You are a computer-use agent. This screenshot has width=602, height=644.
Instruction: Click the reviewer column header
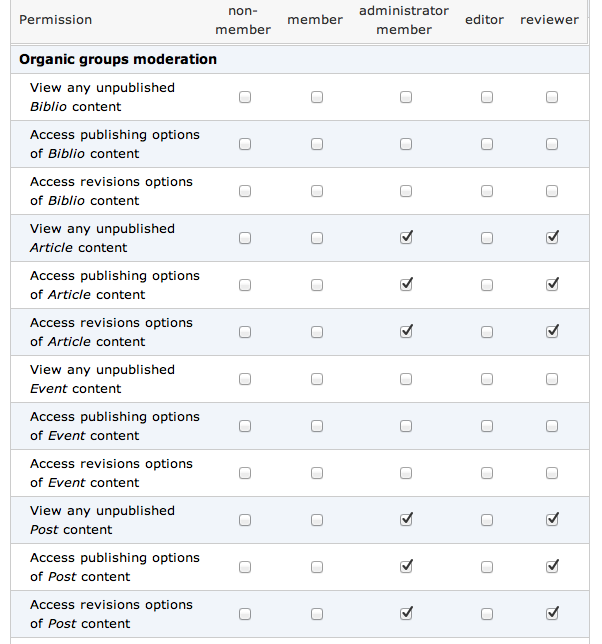[x=549, y=20]
